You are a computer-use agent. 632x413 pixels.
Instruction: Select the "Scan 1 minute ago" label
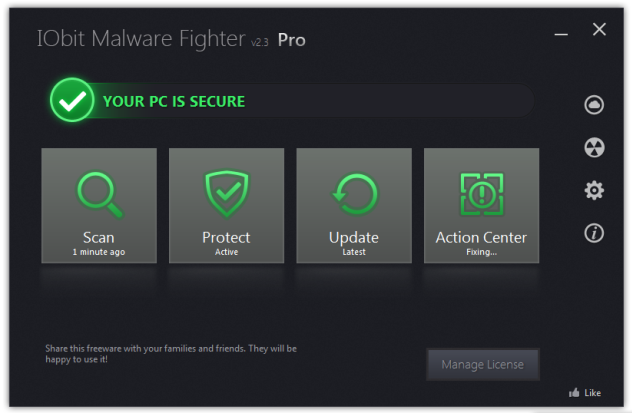pyautogui.click(x=99, y=243)
